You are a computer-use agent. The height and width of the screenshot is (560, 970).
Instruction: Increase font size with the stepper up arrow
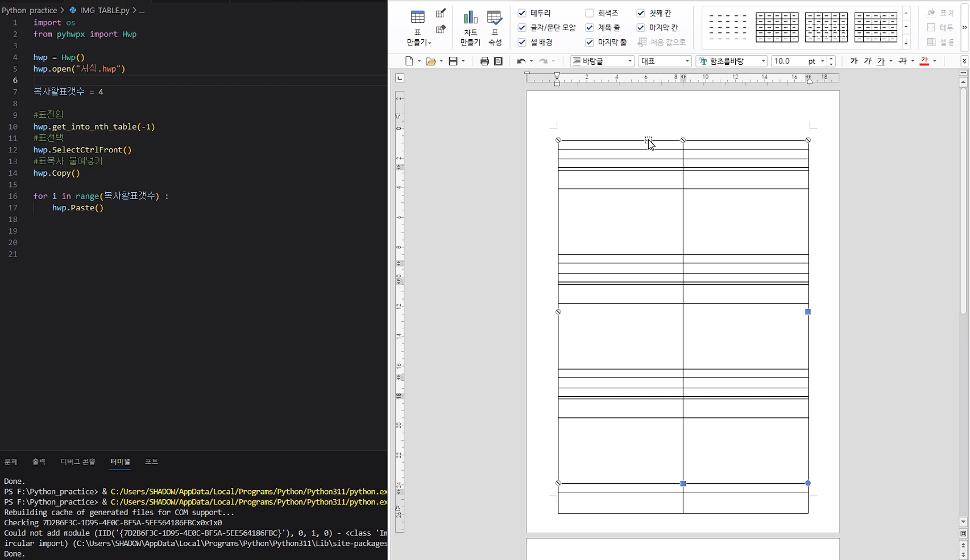pyautogui.click(x=831, y=58)
